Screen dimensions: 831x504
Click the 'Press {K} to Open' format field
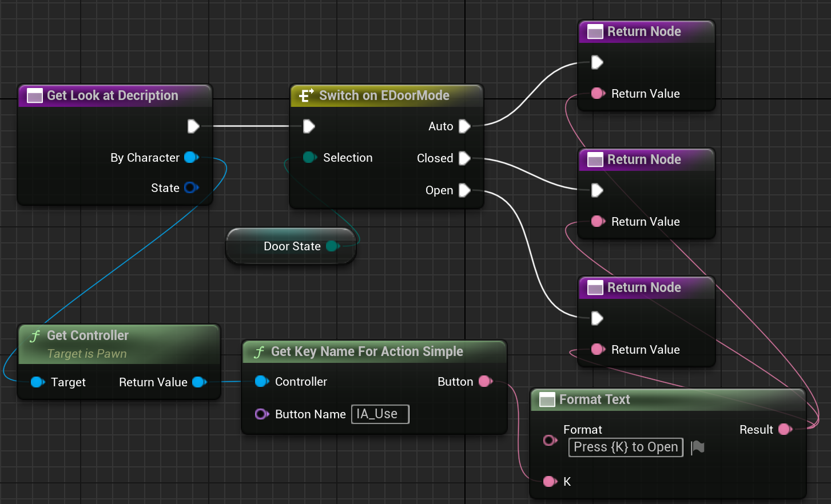tap(626, 447)
